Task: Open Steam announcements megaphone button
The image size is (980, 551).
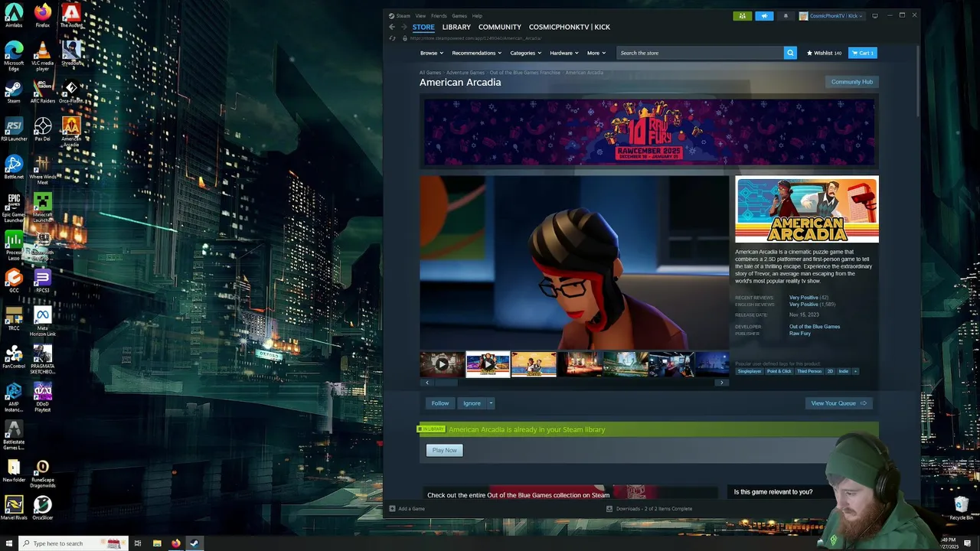Action: 764,15
